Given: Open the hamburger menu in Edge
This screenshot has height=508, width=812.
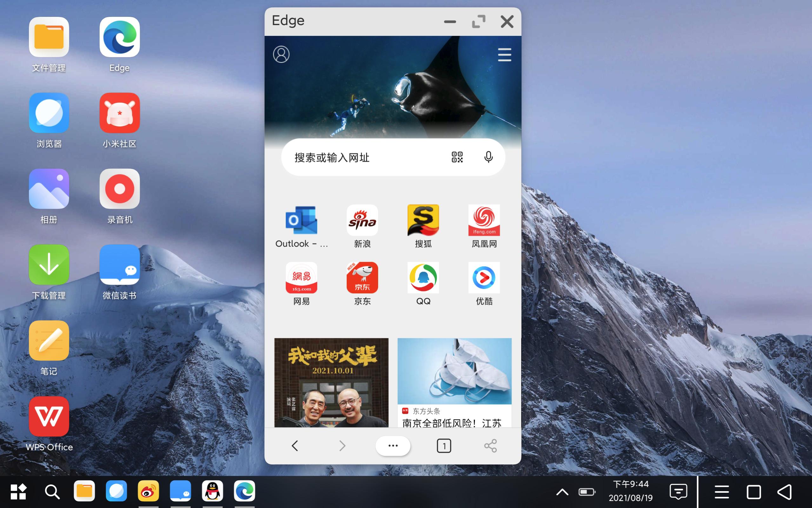Looking at the screenshot, I should point(504,55).
